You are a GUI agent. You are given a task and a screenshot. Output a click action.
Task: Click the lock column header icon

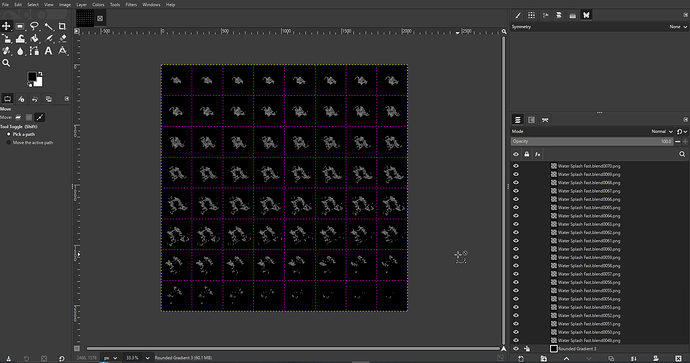tap(527, 154)
